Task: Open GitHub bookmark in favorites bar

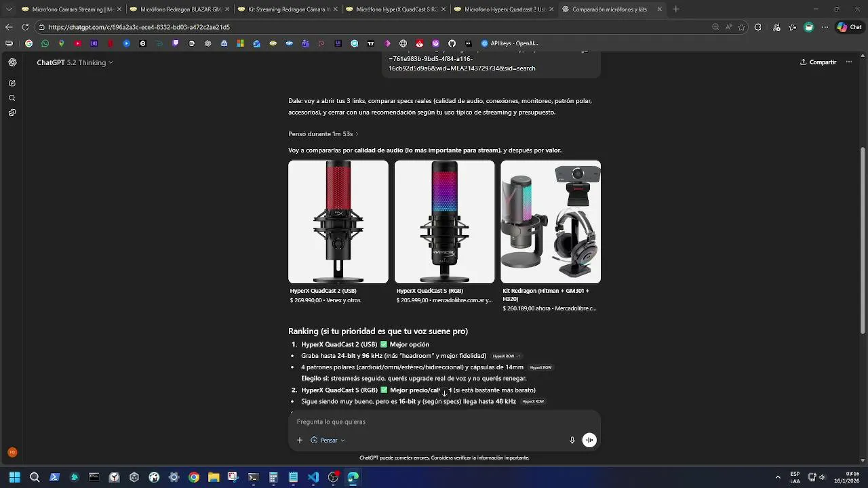Action: 452,43
